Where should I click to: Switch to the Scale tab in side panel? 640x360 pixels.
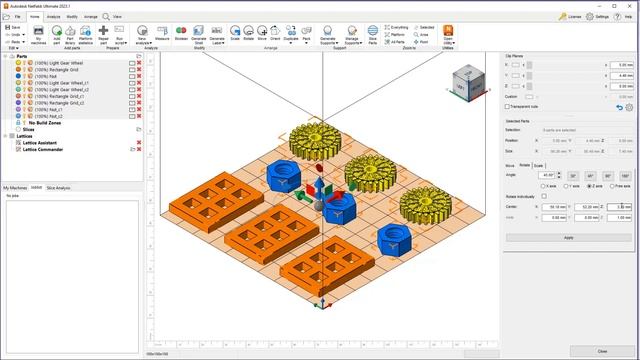click(538, 166)
